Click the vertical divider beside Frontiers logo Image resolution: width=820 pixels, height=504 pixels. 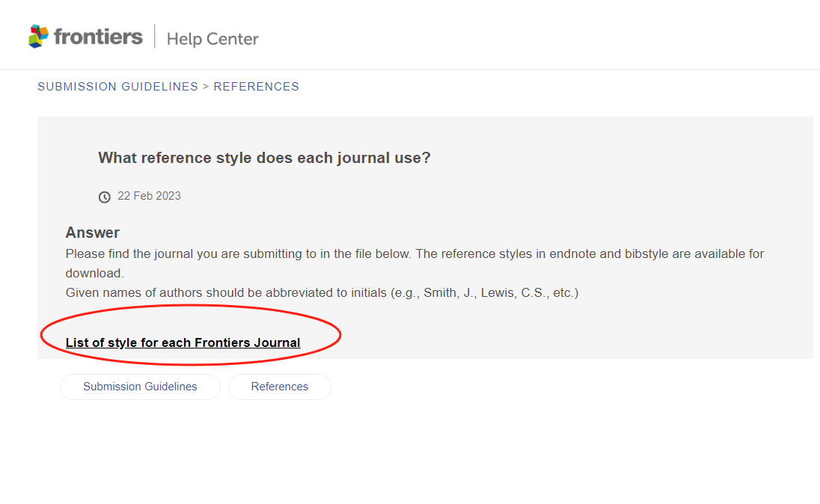point(155,36)
